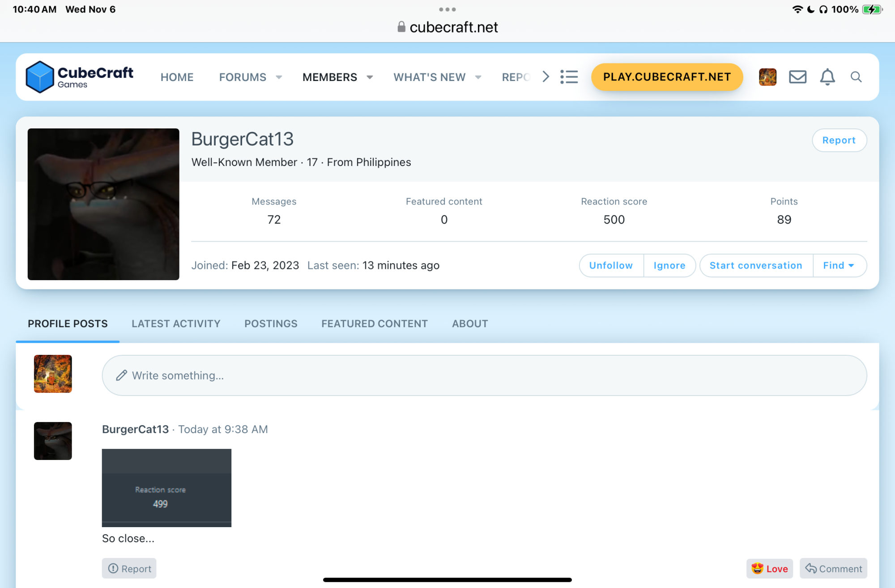Click the 'So close...' post text
895x588 pixels.
click(x=128, y=538)
